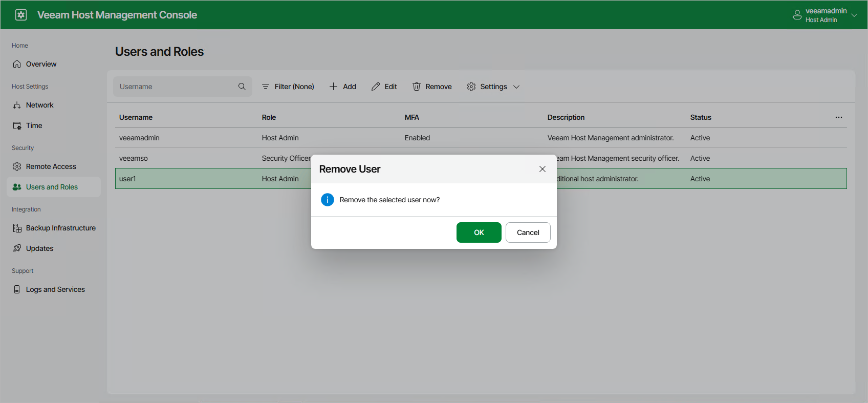Click Active status in veeamadmin row
868x403 pixels.
[x=700, y=138]
